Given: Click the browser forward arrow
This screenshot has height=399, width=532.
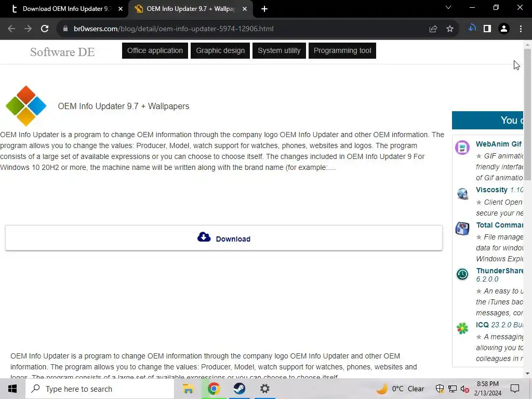Looking at the screenshot, I should click(x=28, y=29).
